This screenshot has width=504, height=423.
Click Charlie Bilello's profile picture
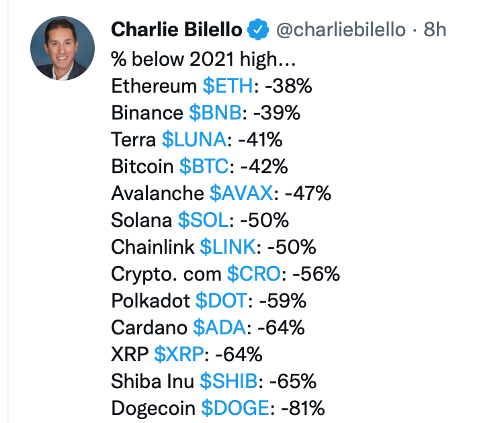[x=62, y=48]
